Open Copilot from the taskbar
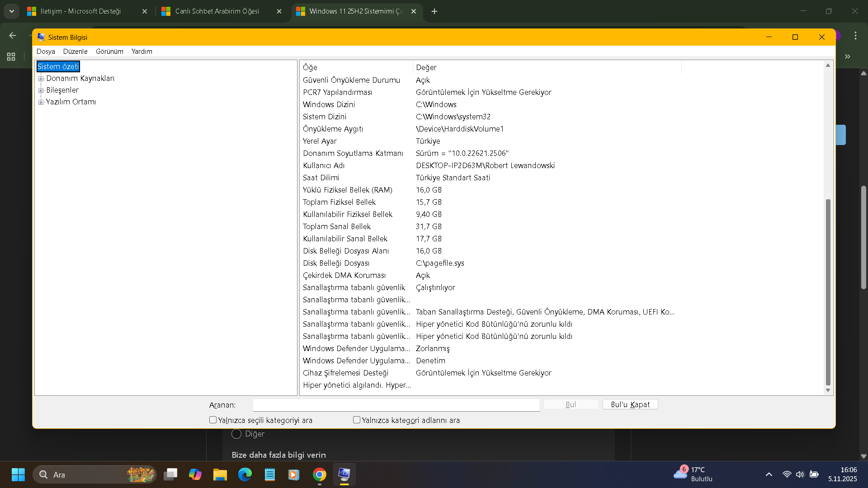Image resolution: width=868 pixels, height=488 pixels. tap(195, 474)
